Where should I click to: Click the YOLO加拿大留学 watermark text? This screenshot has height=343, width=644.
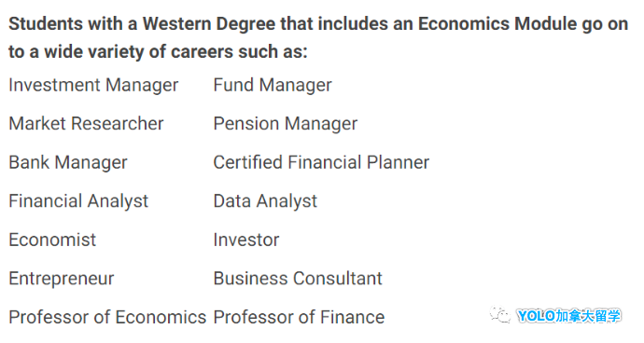[x=569, y=316]
